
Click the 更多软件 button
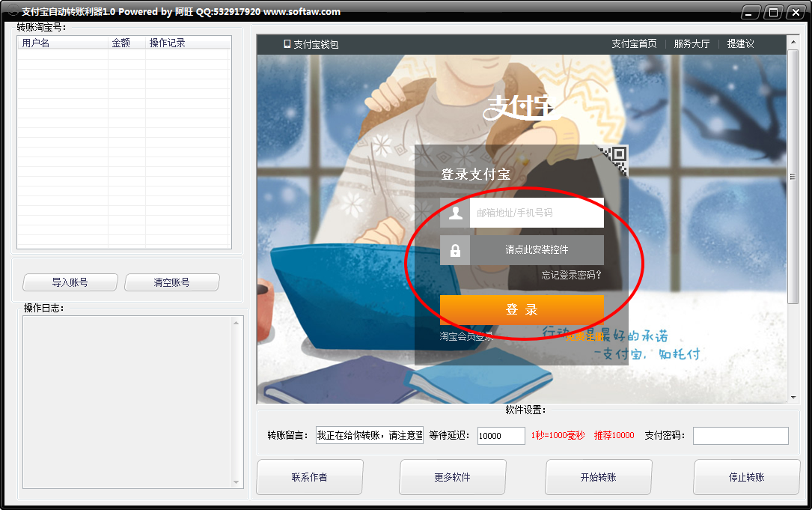454,477
